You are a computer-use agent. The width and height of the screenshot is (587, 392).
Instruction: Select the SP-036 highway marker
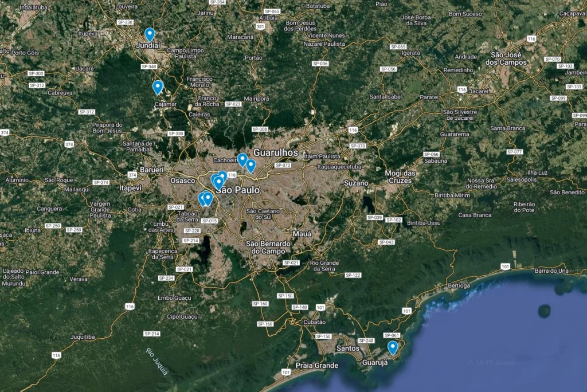[320, 64]
